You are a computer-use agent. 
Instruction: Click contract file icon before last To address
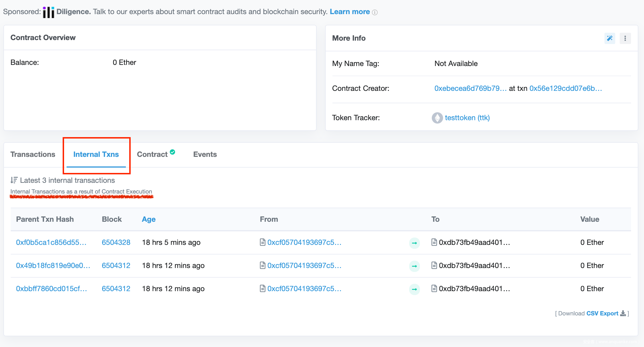(434, 289)
